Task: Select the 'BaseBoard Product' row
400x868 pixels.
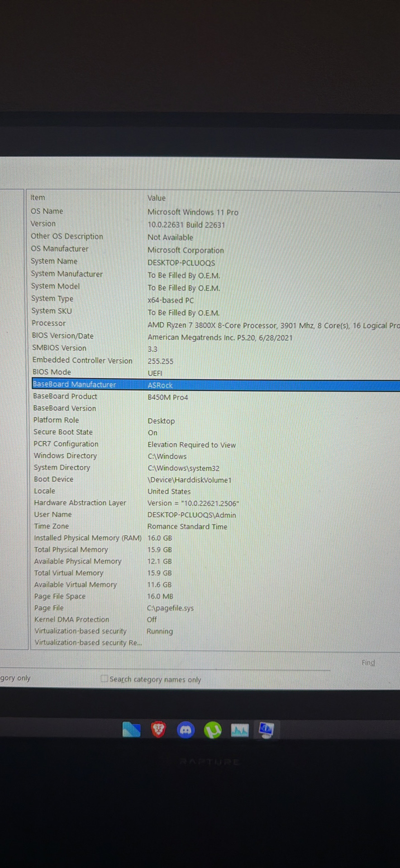Action: [x=215, y=396]
